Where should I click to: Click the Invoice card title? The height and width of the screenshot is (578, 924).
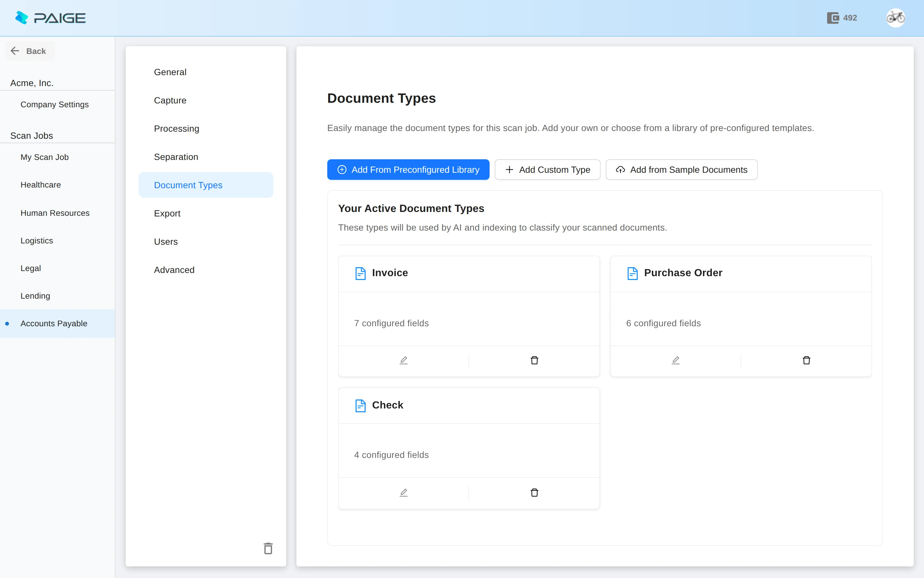click(390, 273)
